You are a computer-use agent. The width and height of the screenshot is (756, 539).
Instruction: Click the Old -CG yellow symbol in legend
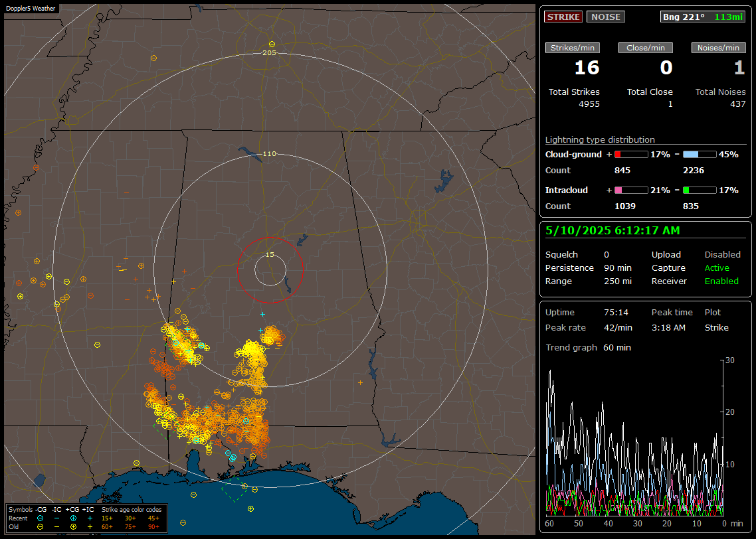click(x=40, y=527)
